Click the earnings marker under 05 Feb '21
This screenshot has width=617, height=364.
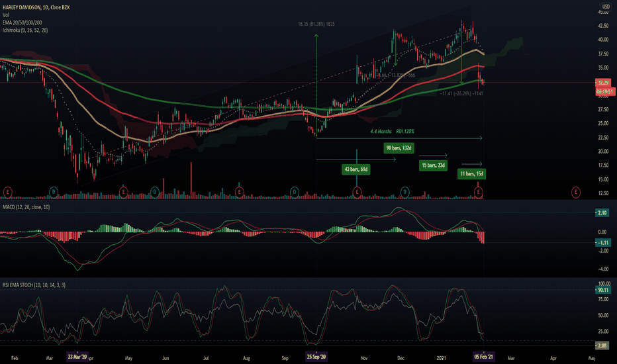coord(479,193)
